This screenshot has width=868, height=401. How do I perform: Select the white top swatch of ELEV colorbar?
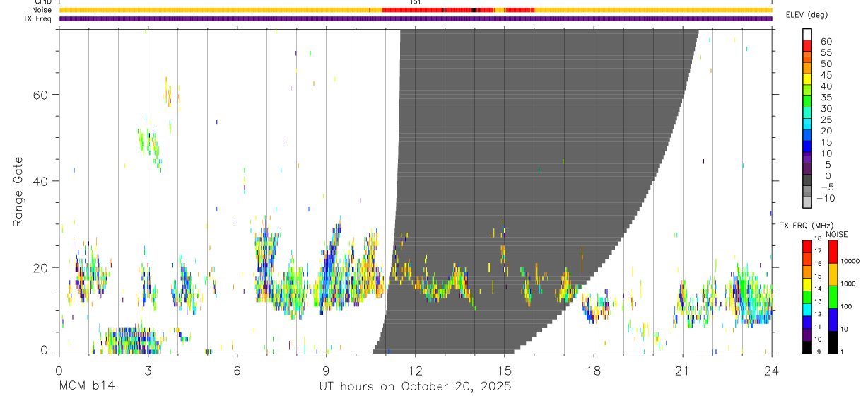(x=807, y=34)
